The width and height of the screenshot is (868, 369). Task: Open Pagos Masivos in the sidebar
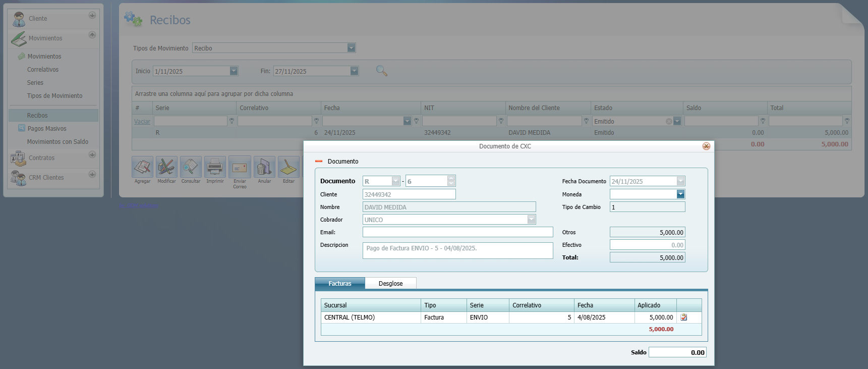click(47, 129)
